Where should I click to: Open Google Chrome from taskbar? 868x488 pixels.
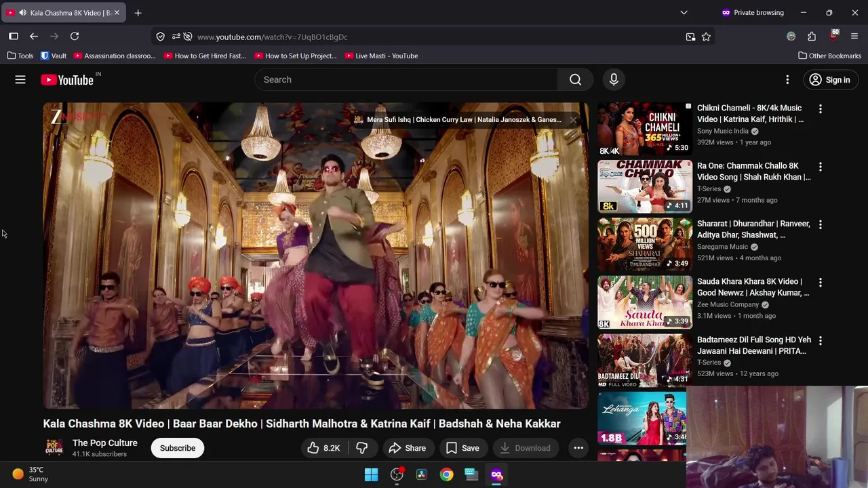point(446,474)
